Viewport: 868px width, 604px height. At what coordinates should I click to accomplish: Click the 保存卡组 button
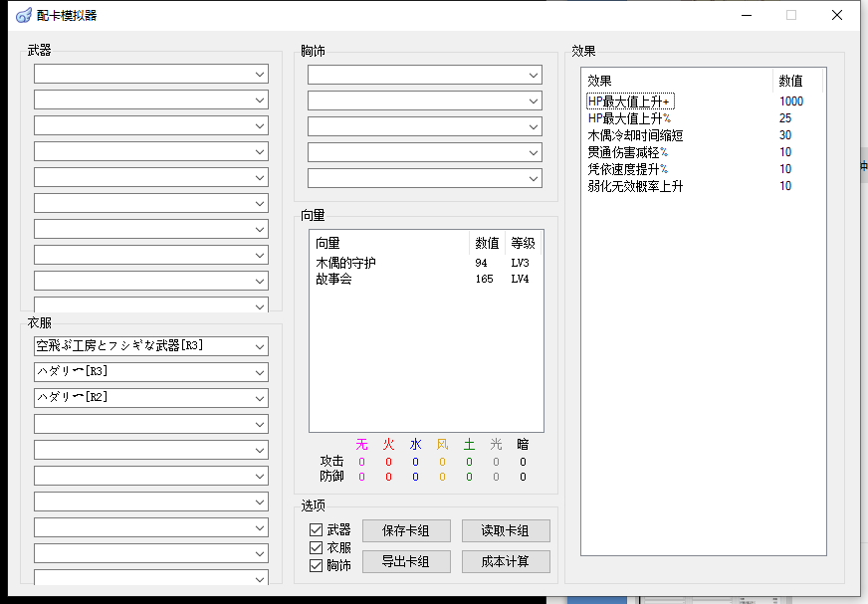[406, 530]
